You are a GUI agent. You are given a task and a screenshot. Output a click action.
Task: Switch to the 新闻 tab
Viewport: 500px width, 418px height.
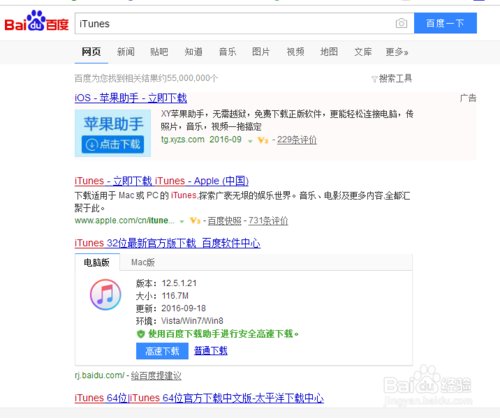click(126, 52)
